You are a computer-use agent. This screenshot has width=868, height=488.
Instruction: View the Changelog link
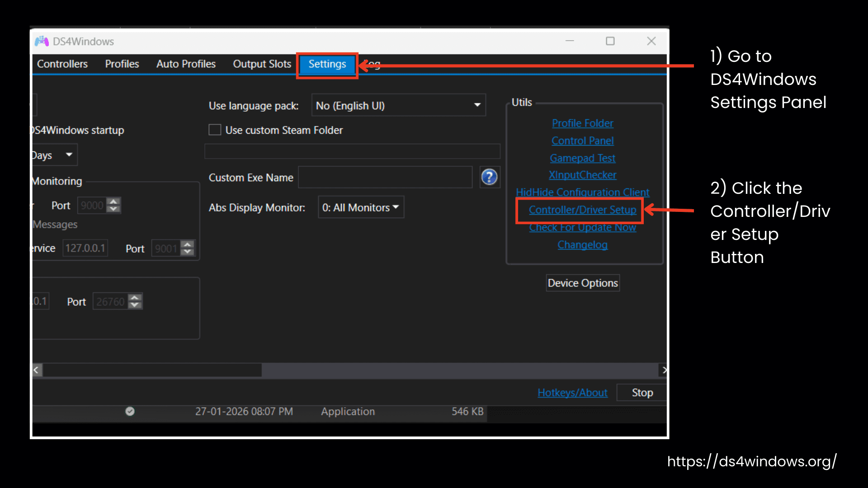pyautogui.click(x=582, y=244)
